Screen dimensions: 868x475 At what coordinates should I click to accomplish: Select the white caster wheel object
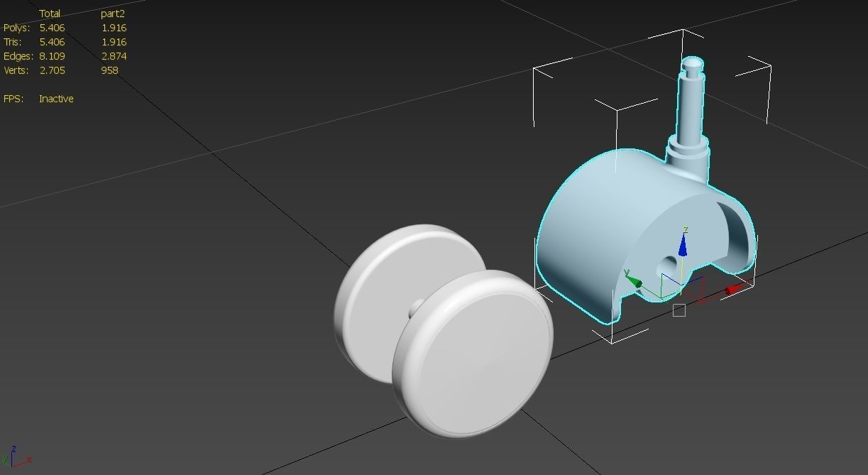(x=444, y=331)
